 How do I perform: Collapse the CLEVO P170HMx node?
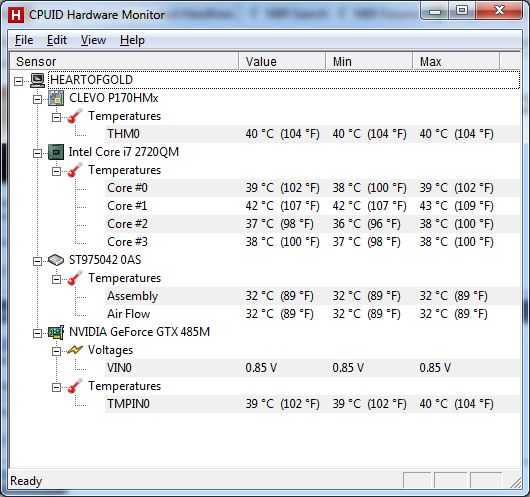tap(38, 99)
